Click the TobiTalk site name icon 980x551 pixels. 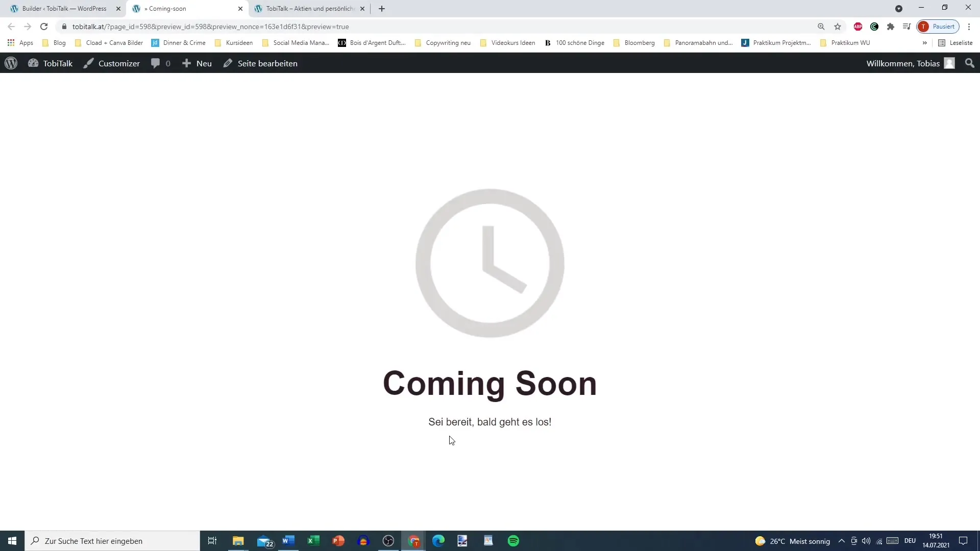[x=32, y=63]
